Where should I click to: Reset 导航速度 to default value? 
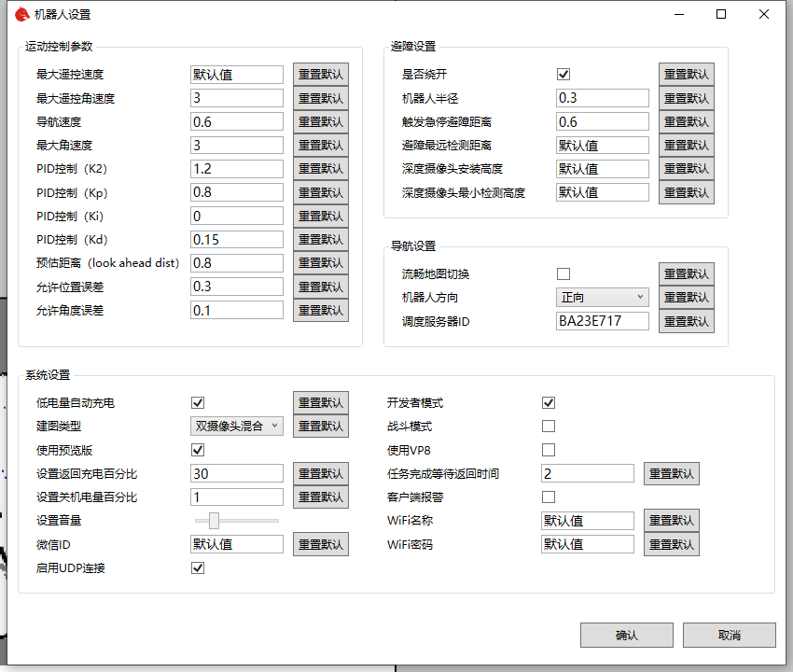click(x=320, y=122)
